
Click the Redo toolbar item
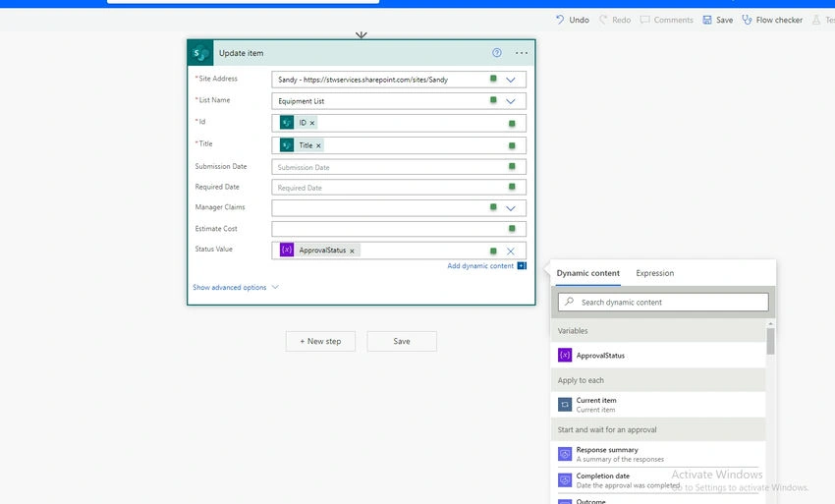point(615,20)
